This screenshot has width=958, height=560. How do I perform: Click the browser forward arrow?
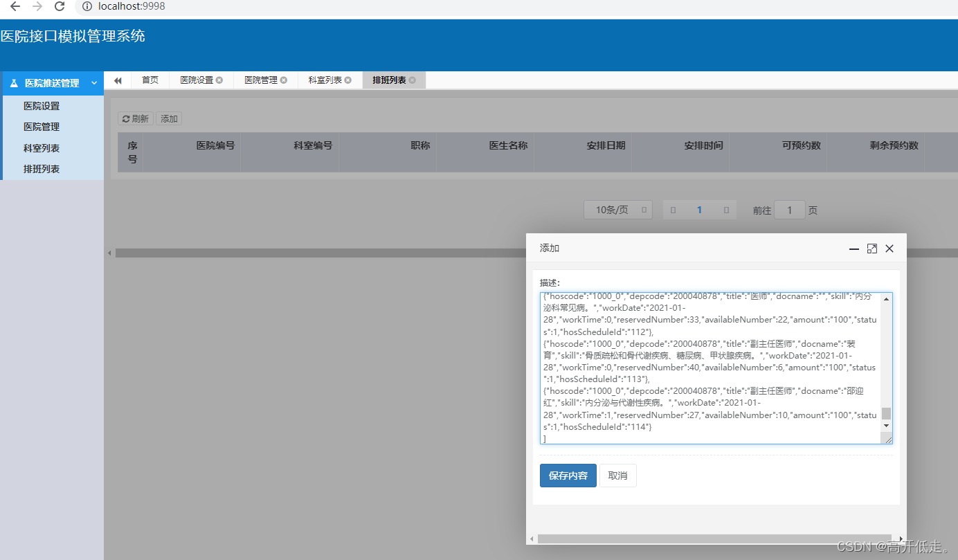pos(37,6)
